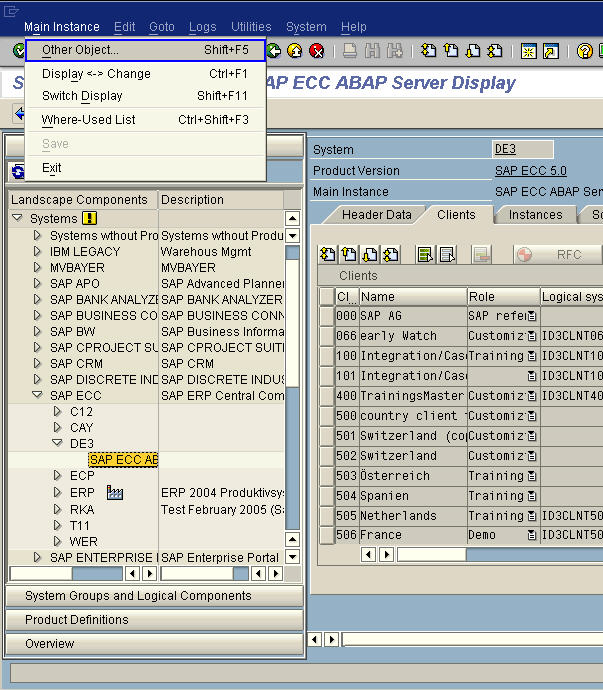Follow the DE3 system link
The width and height of the screenshot is (603, 690).
coord(505,149)
